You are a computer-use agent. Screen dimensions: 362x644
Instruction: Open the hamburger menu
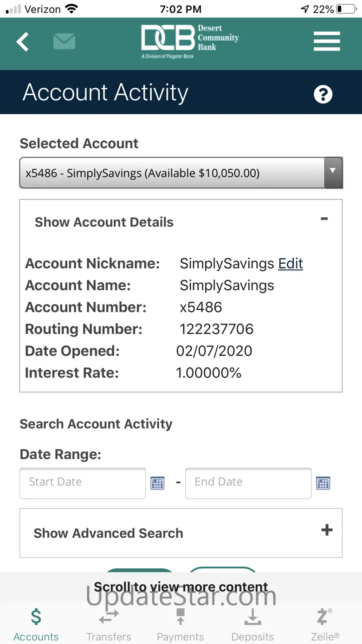(327, 42)
